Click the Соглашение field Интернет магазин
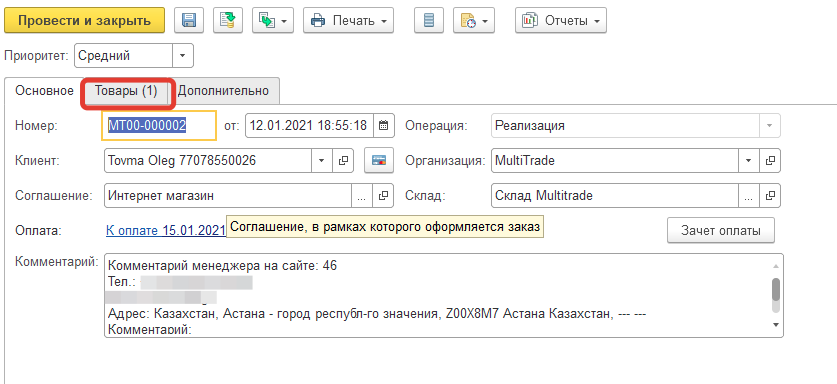This screenshot has height=384, width=837. pos(228,195)
